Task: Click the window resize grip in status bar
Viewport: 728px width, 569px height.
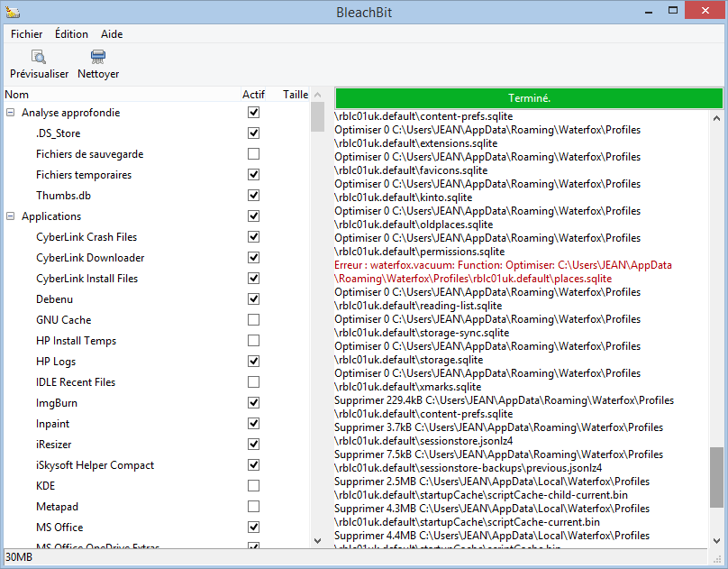Action: pos(717,558)
